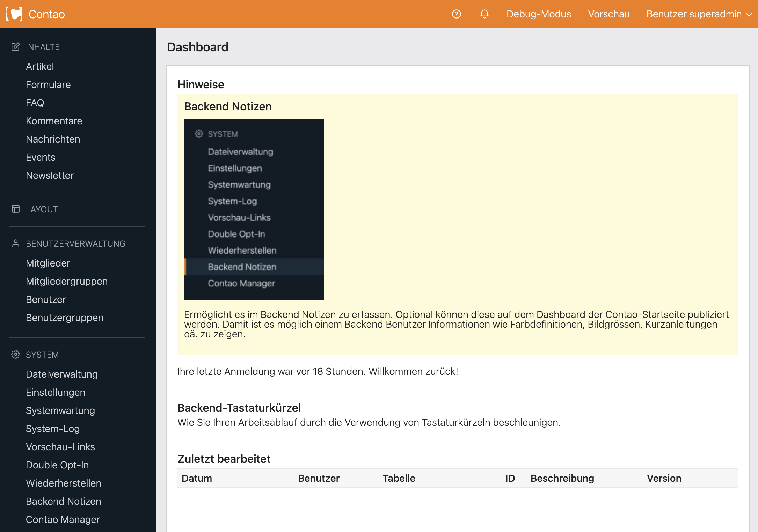Screen dimensions: 758x532
Task: Toggle the Debug-Modus on or off
Action: click(x=539, y=14)
